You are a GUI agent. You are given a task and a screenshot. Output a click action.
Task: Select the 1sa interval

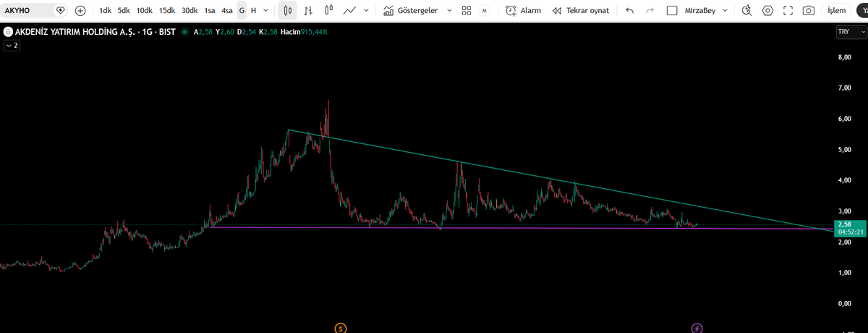tap(210, 11)
